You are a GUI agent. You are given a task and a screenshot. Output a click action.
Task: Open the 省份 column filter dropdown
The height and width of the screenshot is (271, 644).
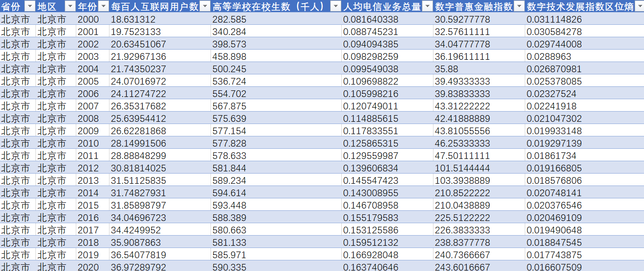(x=30, y=6)
